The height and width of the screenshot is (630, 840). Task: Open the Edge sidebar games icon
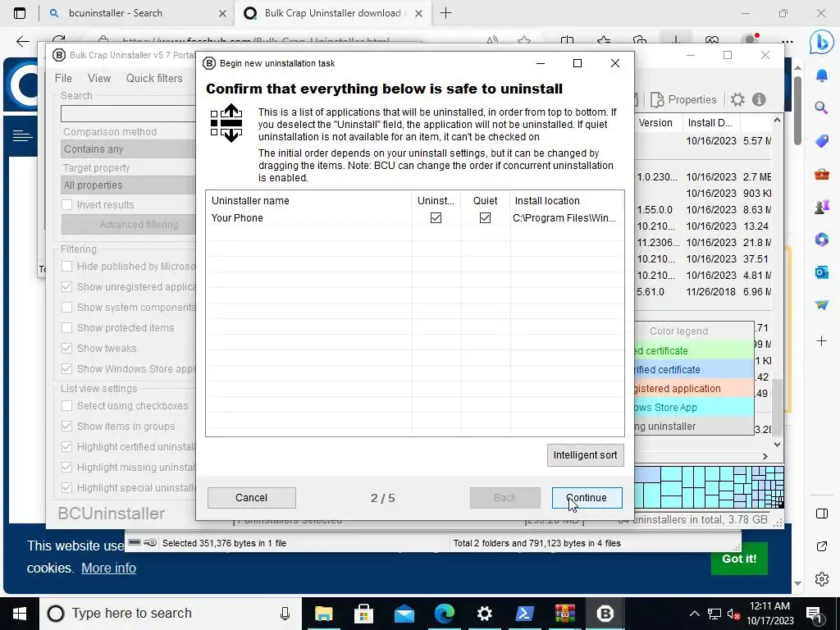point(821,207)
